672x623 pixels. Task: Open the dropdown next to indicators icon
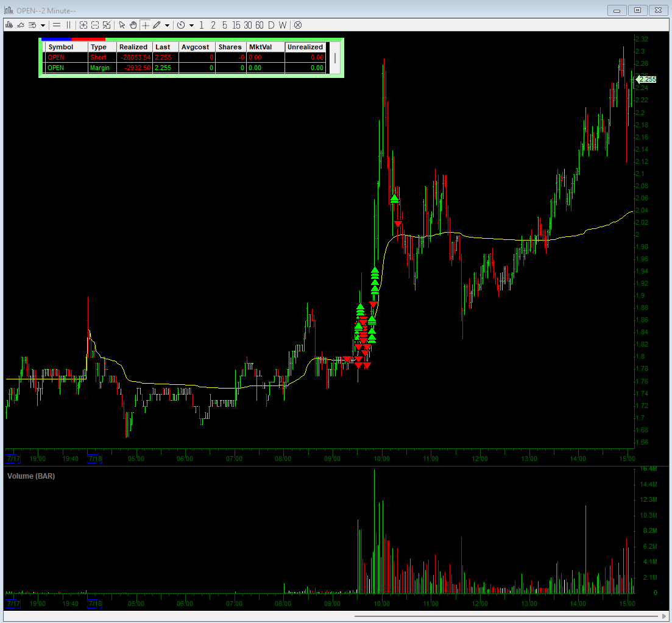[x=43, y=26]
